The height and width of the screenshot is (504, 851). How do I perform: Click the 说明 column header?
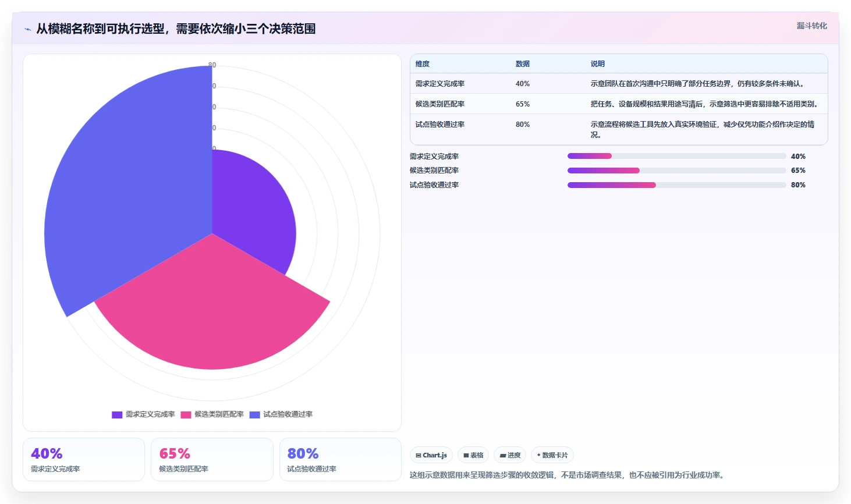(x=598, y=64)
